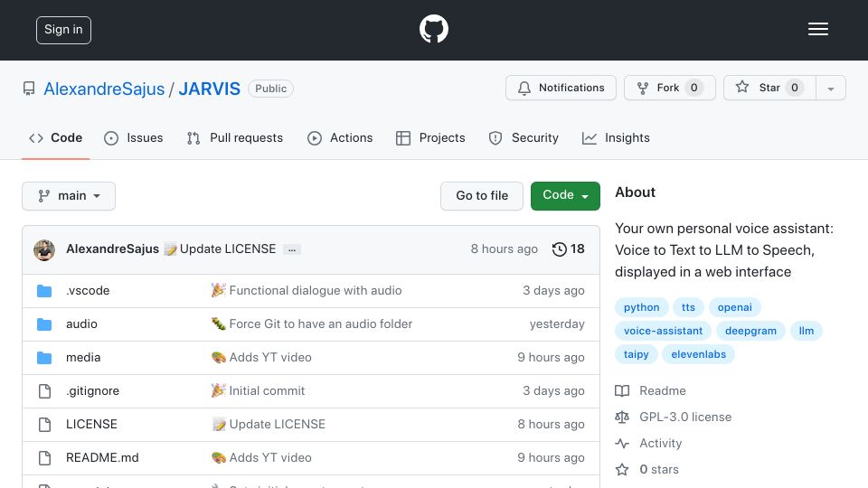Open the audio folder
Viewport: 868px width, 488px height.
(81, 324)
